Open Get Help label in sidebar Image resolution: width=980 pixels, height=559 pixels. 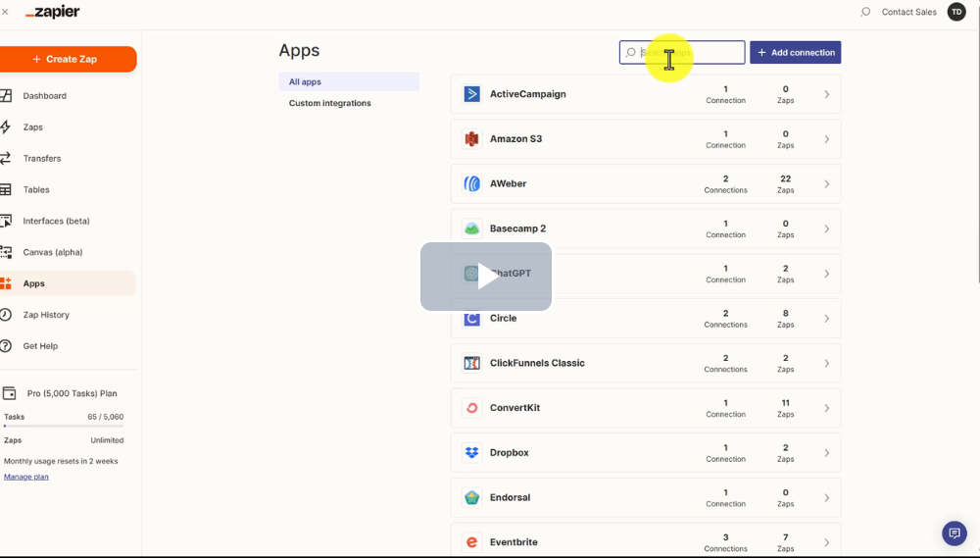click(x=40, y=346)
